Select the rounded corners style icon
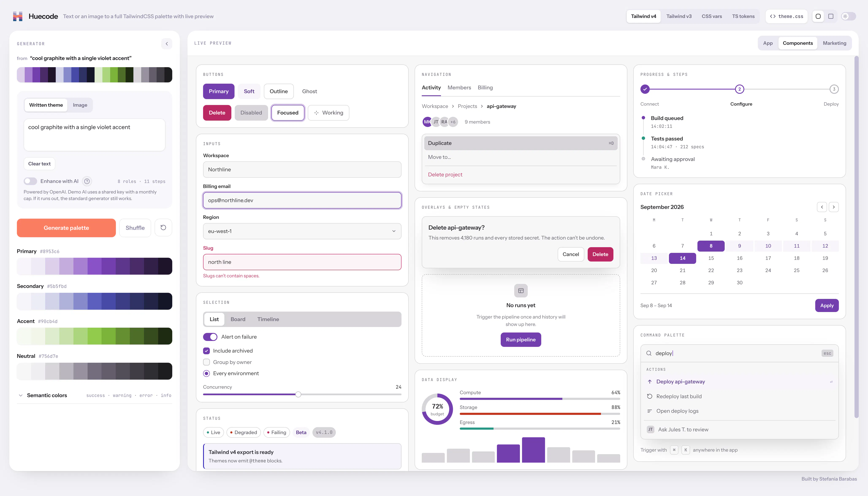 pos(818,16)
